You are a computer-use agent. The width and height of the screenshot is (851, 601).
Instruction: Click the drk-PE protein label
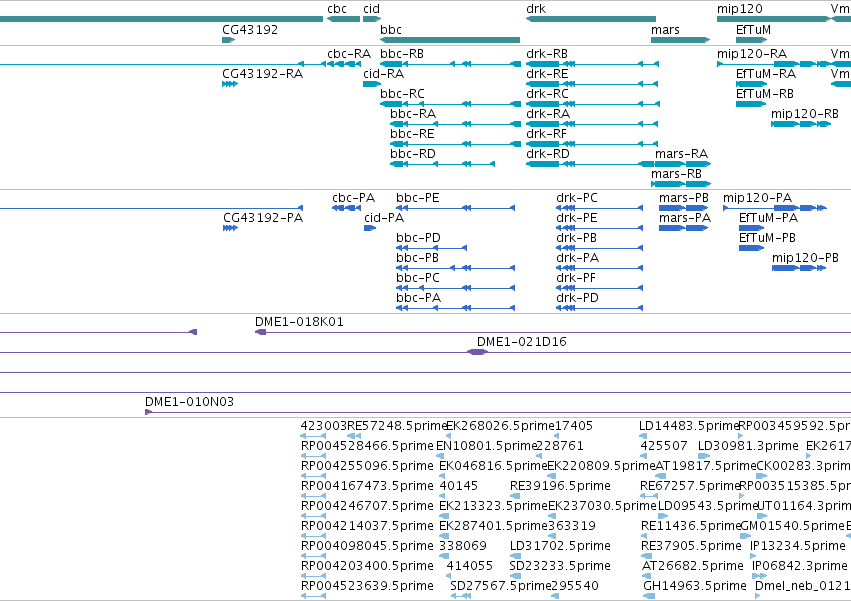click(x=576, y=218)
